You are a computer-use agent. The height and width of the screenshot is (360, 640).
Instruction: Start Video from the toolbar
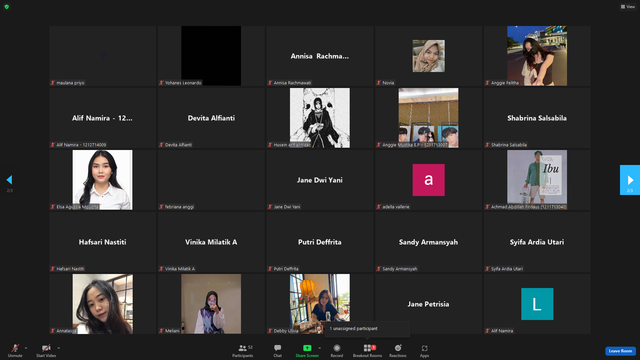(46, 350)
